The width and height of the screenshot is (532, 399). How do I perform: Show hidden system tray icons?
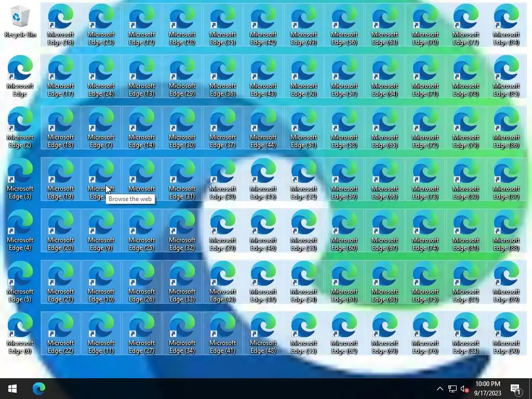point(440,389)
